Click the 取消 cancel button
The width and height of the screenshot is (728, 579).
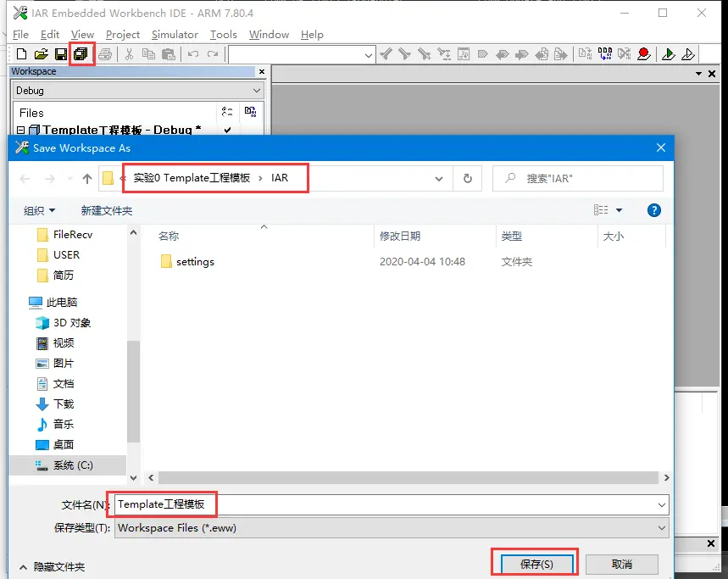tap(622, 564)
